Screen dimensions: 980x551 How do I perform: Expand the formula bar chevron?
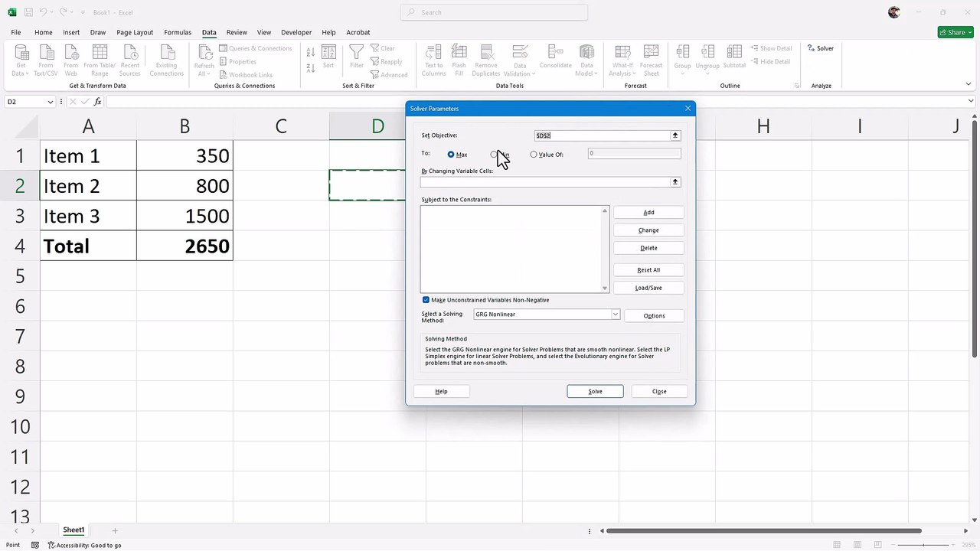971,102
